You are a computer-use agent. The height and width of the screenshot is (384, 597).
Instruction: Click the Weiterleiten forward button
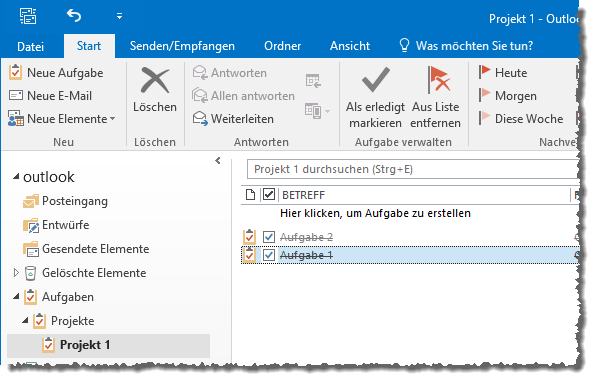pyautogui.click(x=233, y=119)
